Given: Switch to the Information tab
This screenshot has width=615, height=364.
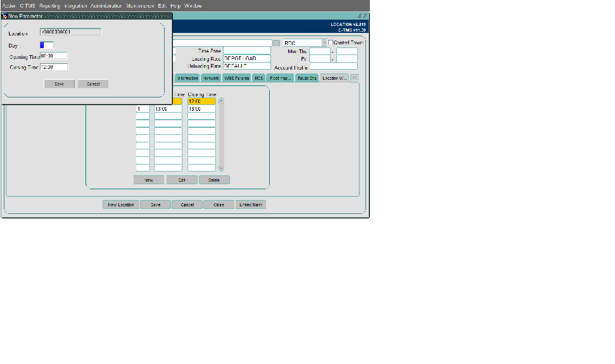Looking at the screenshot, I should 187,78.
